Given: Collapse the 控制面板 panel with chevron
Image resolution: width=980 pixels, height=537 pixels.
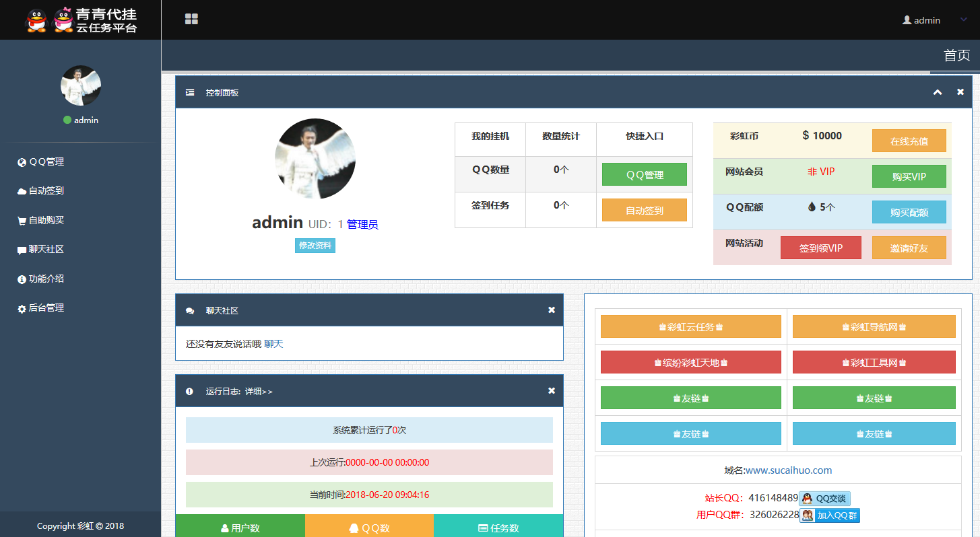Looking at the screenshot, I should coord(937,92).
